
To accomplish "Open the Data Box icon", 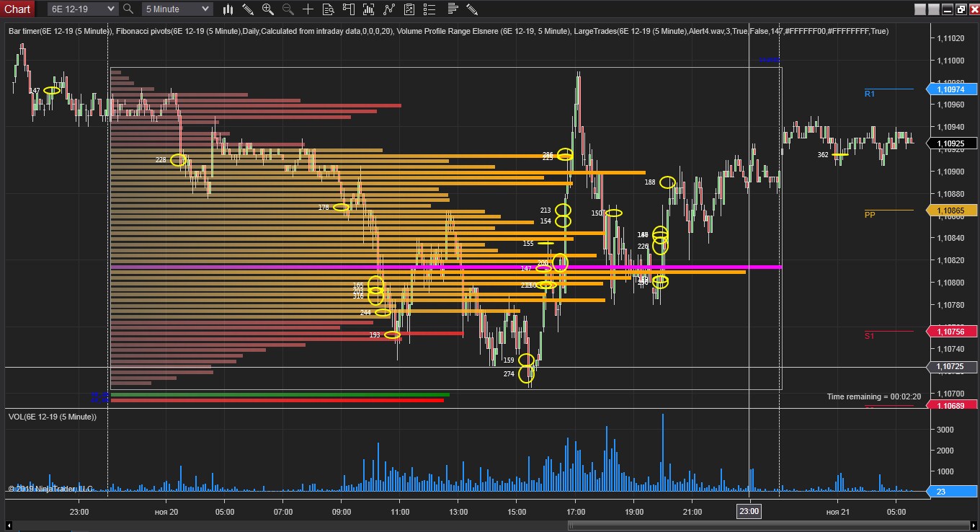I will (329, 9).
